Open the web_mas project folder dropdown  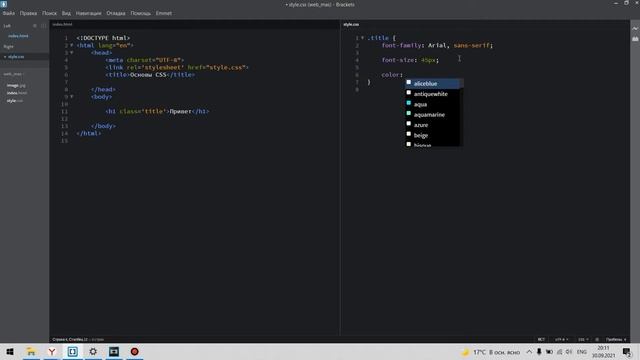[13, 74]
